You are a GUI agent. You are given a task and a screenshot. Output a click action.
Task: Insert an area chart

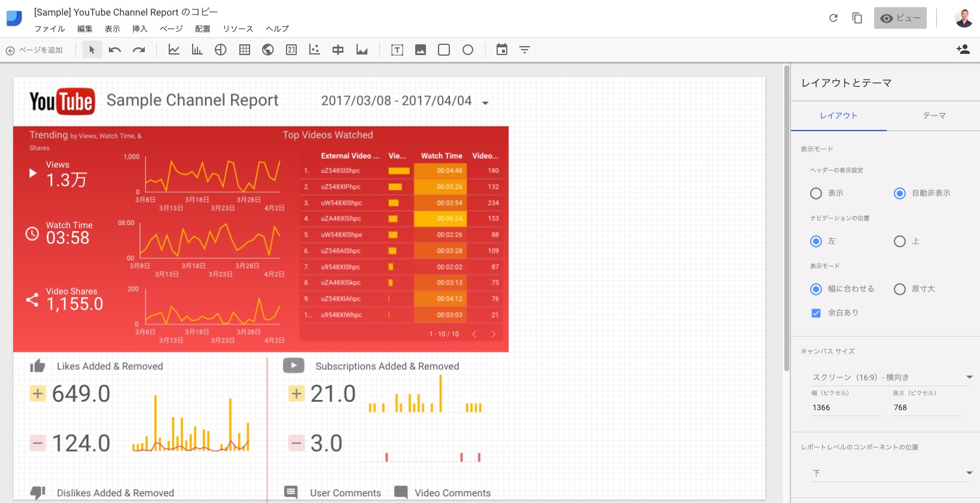click(362, 50)
